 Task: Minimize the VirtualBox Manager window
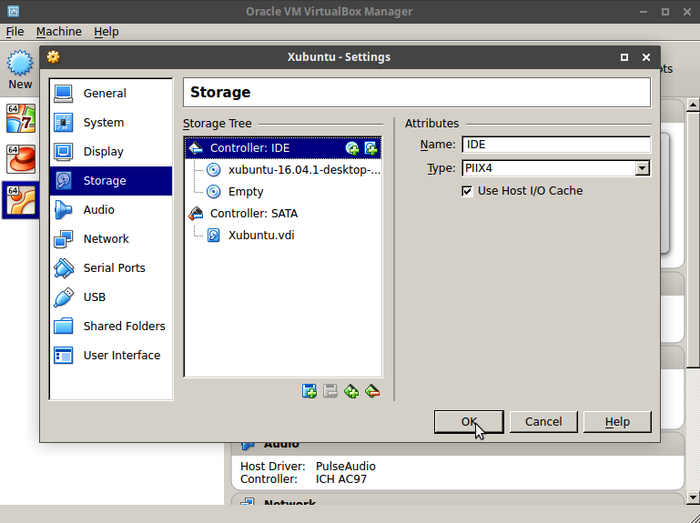(x=643, y=12)
